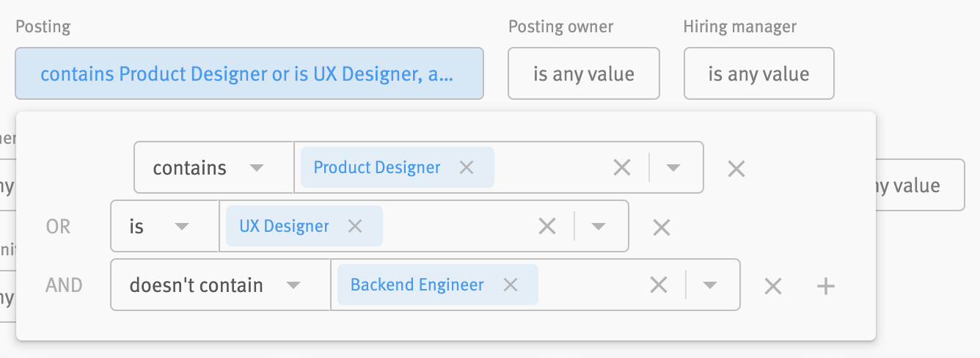The height and width of the screenshot is (358, 980).
Task: Click the Posting filter summary button
Action: coord(249,73)
